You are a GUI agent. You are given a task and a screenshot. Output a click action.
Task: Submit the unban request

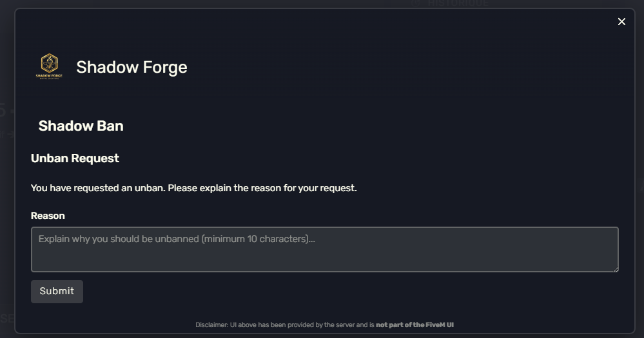[57, 292]
